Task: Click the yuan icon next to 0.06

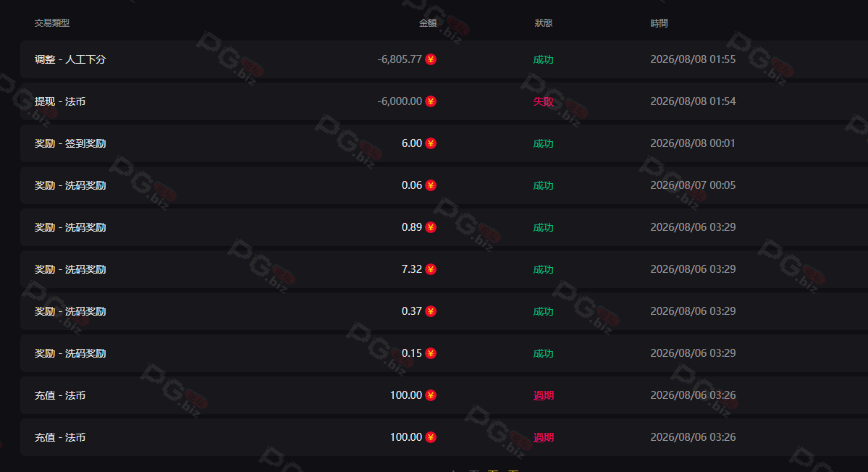Action: (x=431, y=185)
